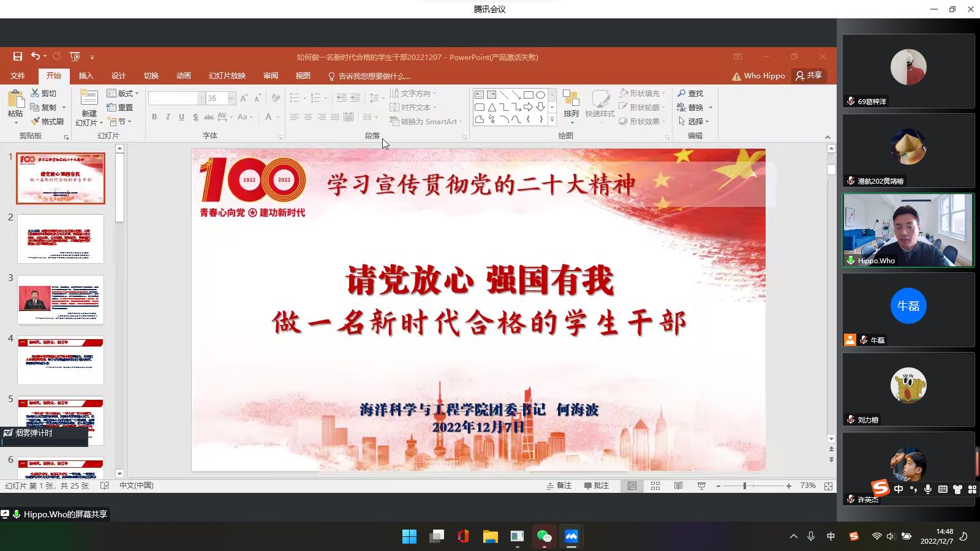Click fit slide to window icon

pos(828,485)
